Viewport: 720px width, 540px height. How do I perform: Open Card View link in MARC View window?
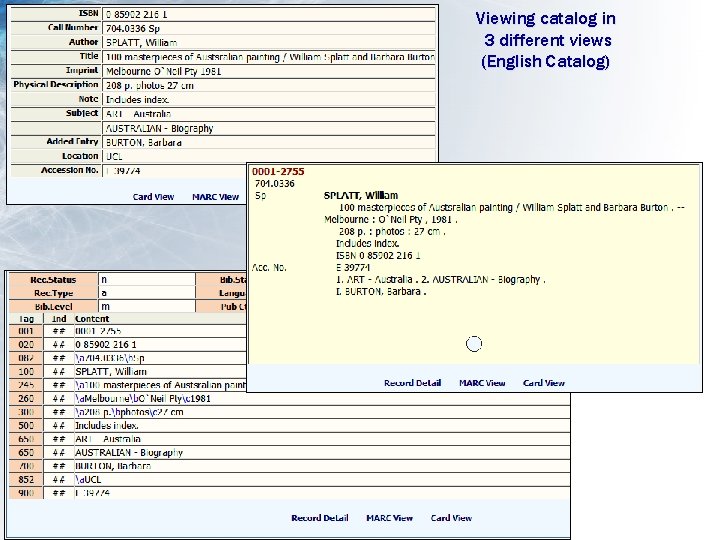click(451, 518)
